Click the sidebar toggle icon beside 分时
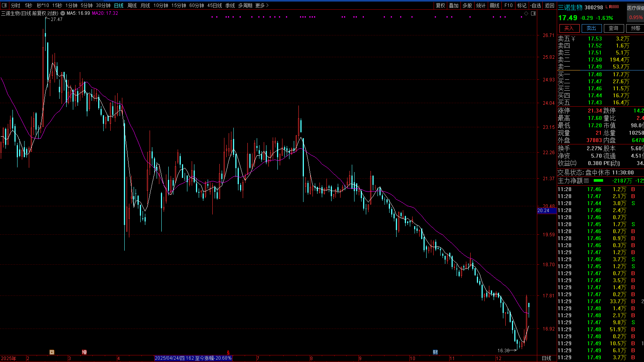The width and height of the screenshot is (644, 362). tap(4, 5)
